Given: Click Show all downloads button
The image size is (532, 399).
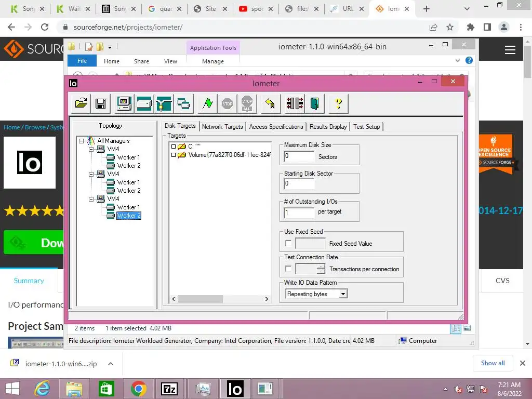Looking at the screenshot, I should click(x=493, y=363).
